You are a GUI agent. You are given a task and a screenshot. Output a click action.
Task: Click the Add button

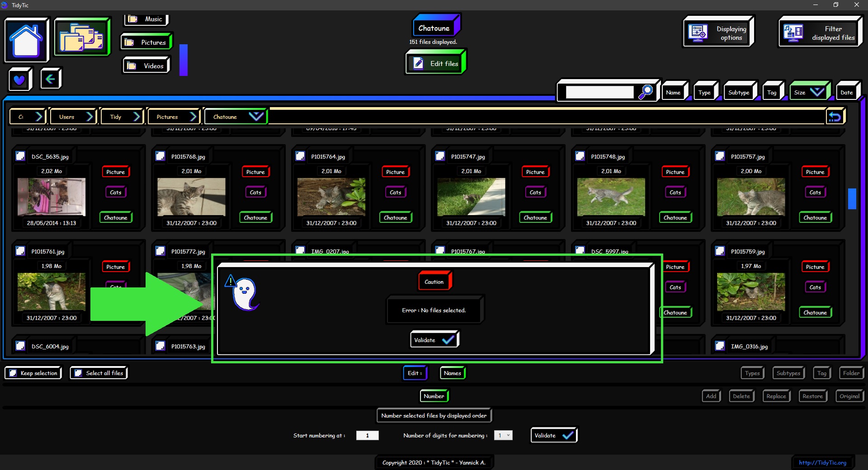[711, 396]
